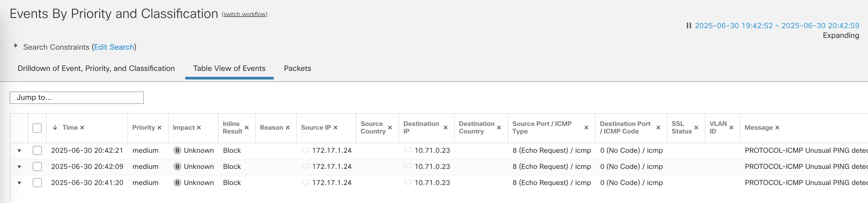Click the time-sort down arrow icon
Image resolution: width=868 pixels, height=203 pixels.
click(x=55, y=128)
